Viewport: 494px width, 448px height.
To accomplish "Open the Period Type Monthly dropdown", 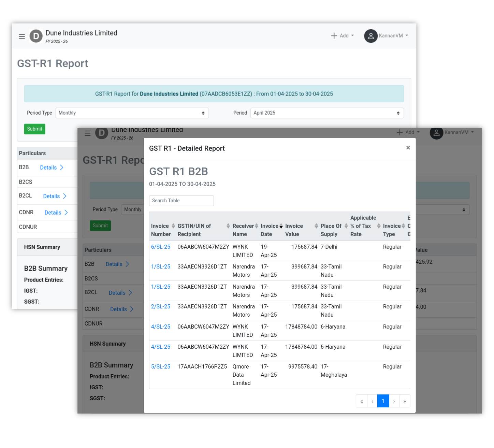I will (132, 113).
